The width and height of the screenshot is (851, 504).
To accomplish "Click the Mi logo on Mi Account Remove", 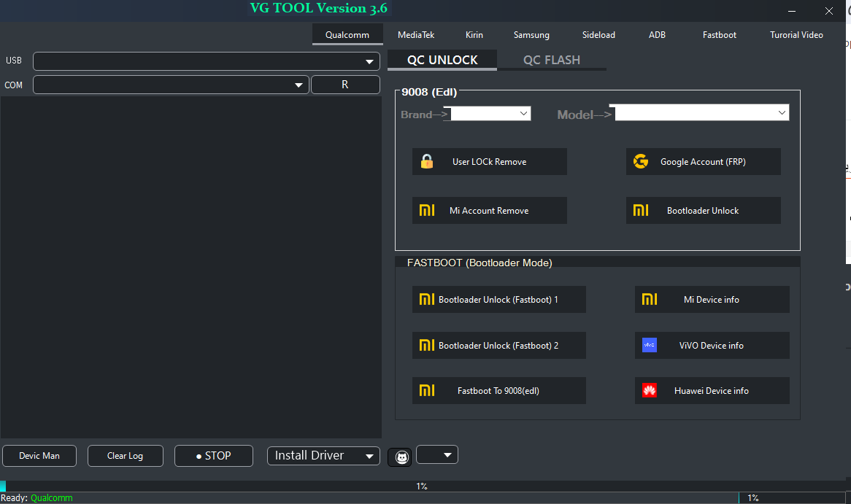I will [426, 210].
